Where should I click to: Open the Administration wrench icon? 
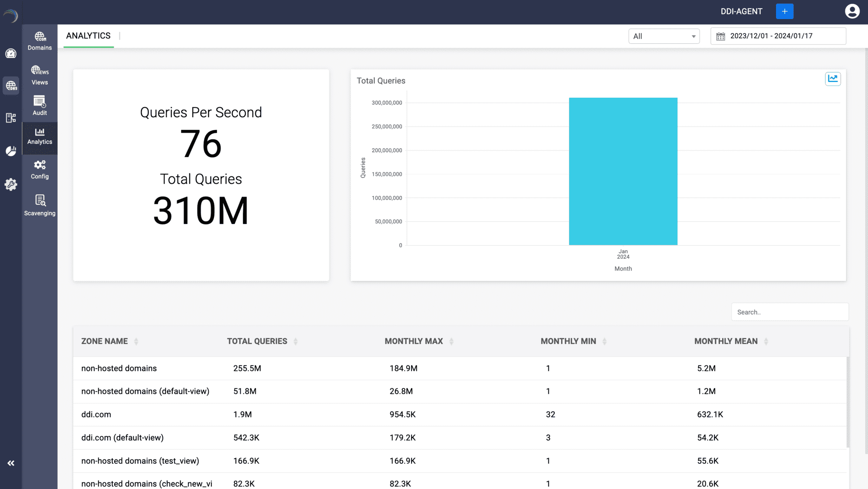click(11, 184)
